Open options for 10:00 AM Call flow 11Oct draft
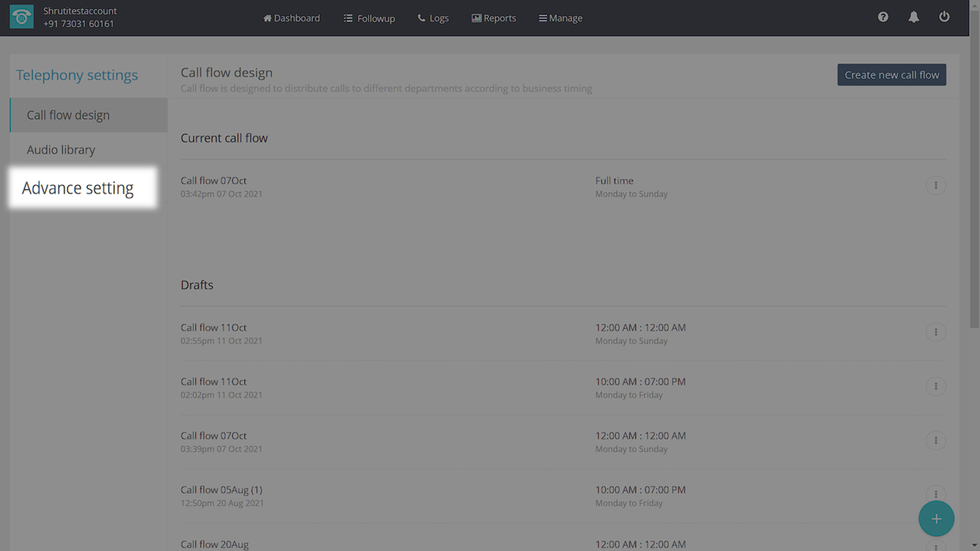 pyautogui.click(x=936, y=386)
